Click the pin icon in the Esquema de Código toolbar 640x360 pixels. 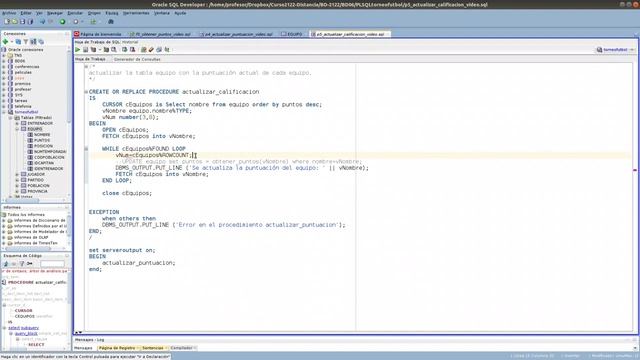coord(6,264)
